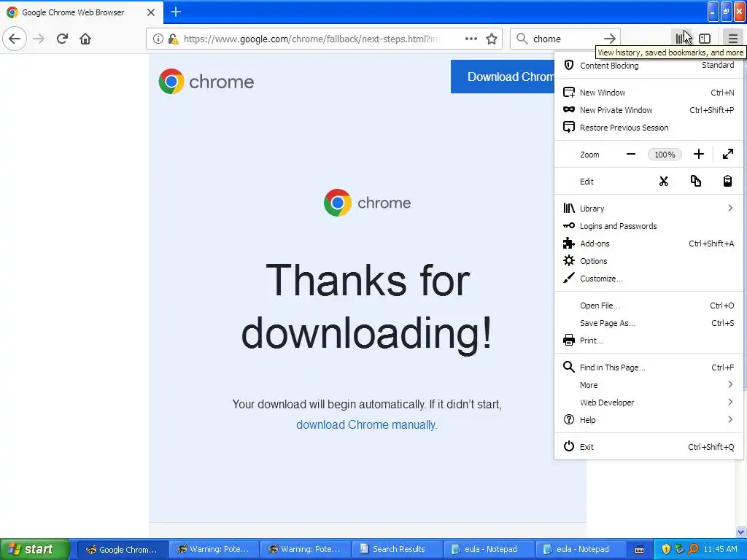Reload the current page
Image resolution: width=747 pixels, height=560 pixels.
pos(62,39)
